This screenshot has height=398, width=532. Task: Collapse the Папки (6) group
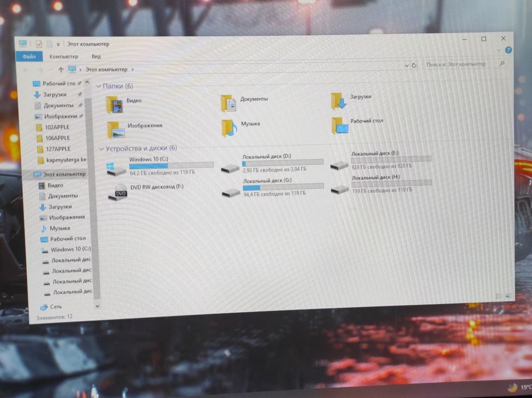click(98, 86)
